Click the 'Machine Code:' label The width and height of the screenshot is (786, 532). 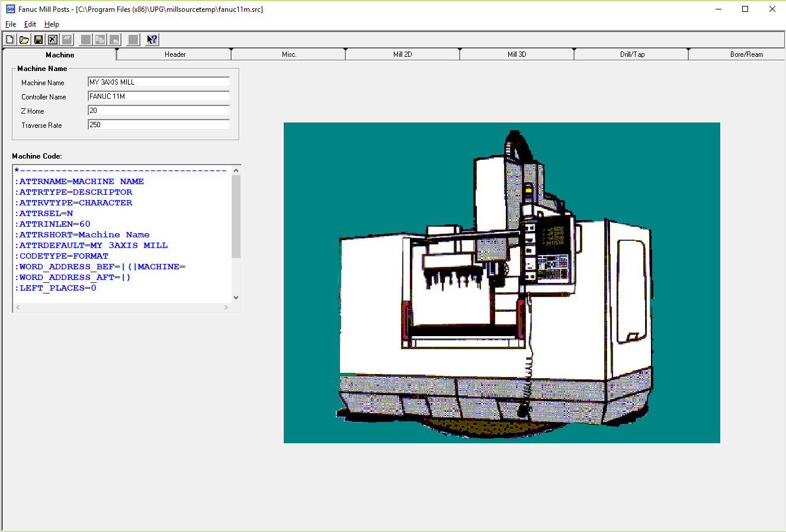pos(37,156)
